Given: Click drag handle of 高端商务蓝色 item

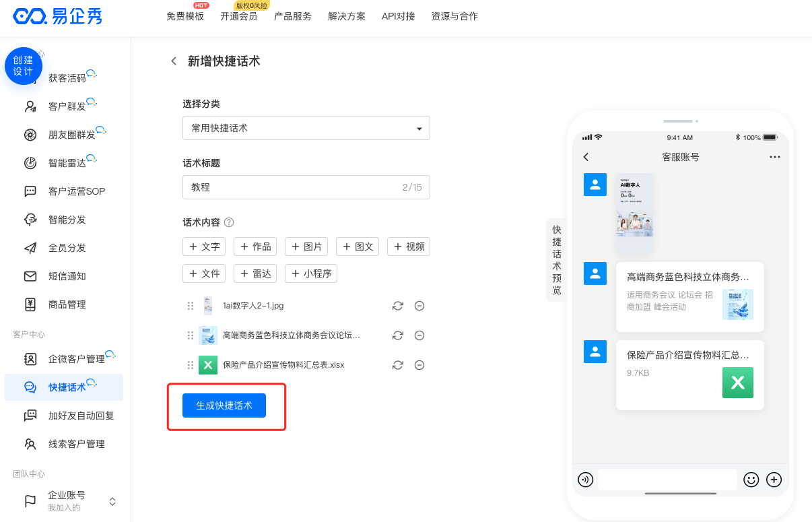Looking at the screenshot, I should 191,335.
